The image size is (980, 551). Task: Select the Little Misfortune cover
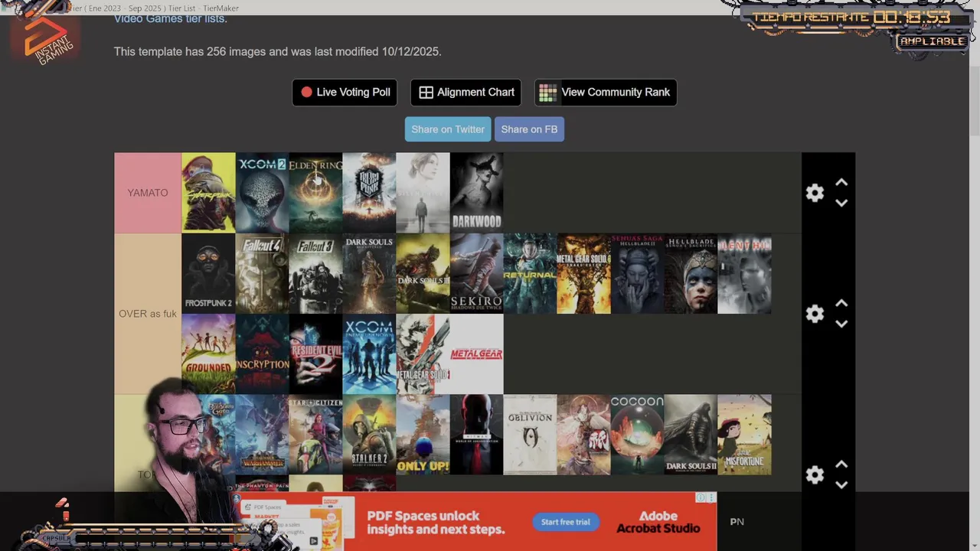tap(744, 434)
